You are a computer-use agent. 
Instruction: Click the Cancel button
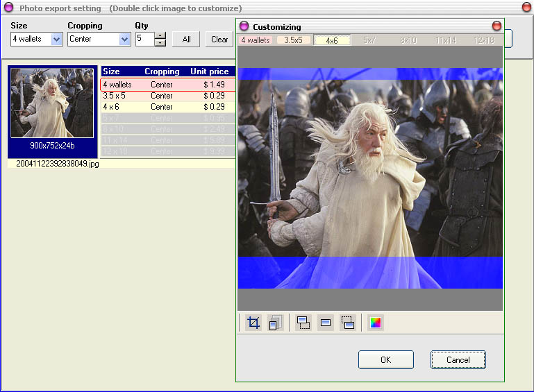pyautogui.click(x=458, y=359)
